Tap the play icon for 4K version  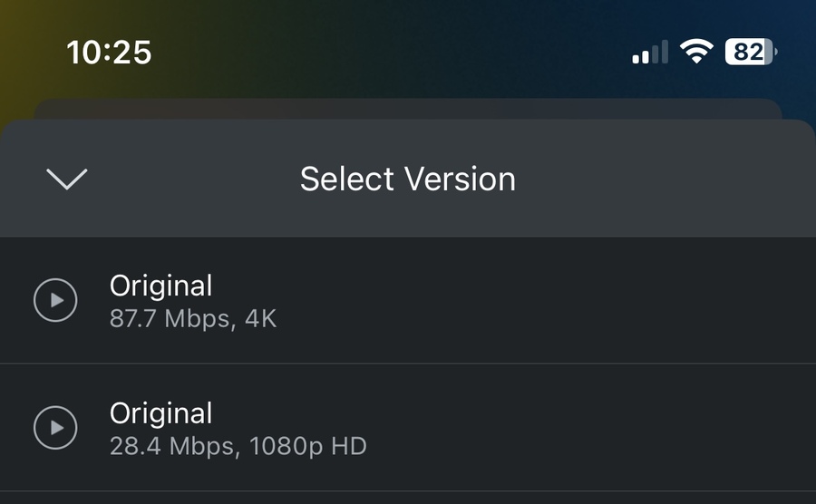pyautogui.click(x=56, y=300)
